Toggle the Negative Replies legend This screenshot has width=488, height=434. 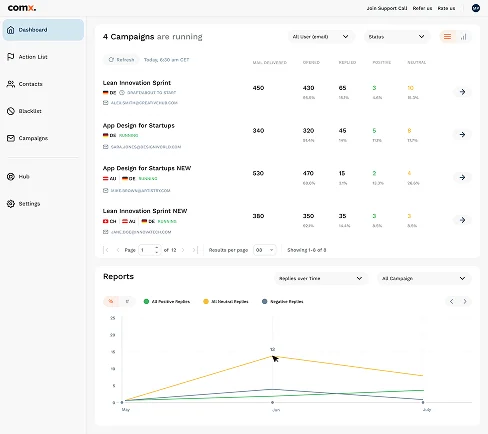283,301
